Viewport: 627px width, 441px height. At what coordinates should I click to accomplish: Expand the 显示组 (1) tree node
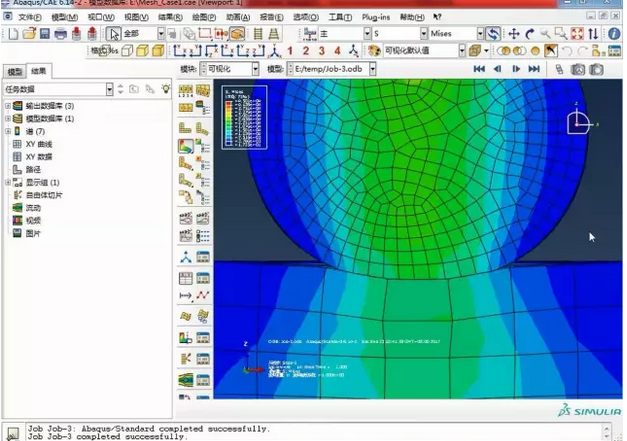[x=8, y=183]
